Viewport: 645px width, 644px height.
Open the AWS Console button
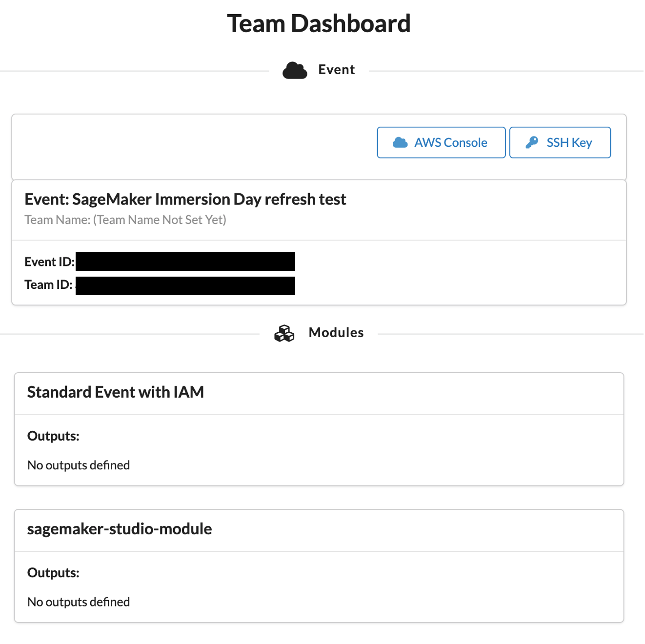(x=441, y=142)
